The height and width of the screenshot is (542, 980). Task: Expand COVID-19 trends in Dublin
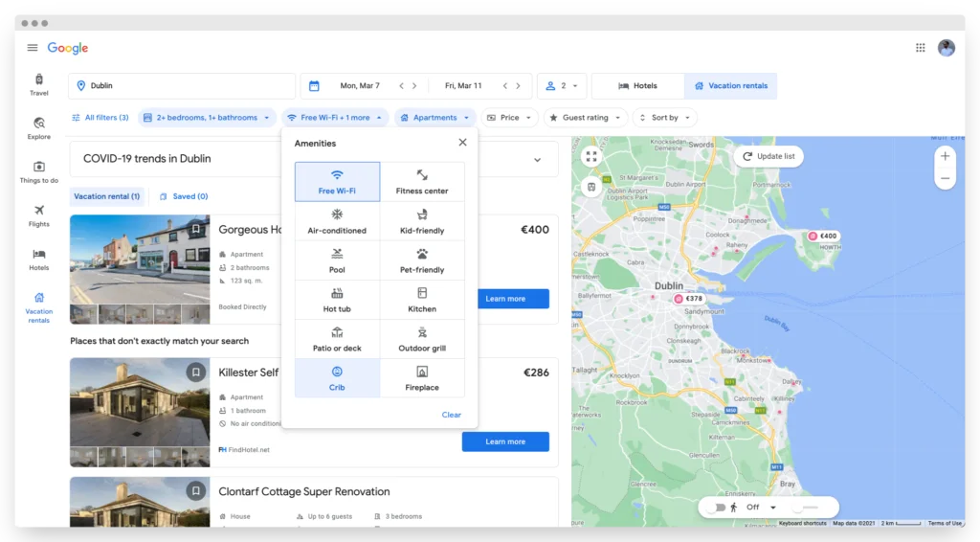point(537,159)
